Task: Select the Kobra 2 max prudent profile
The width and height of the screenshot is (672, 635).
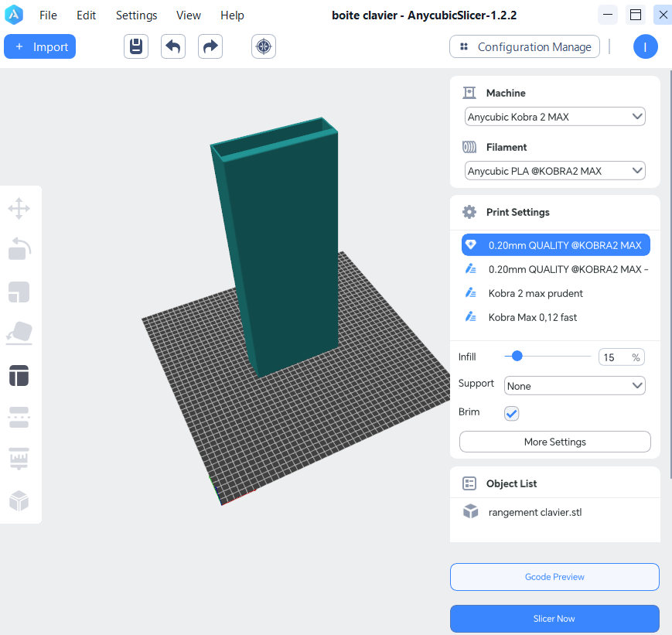Action: pos(535,293)
